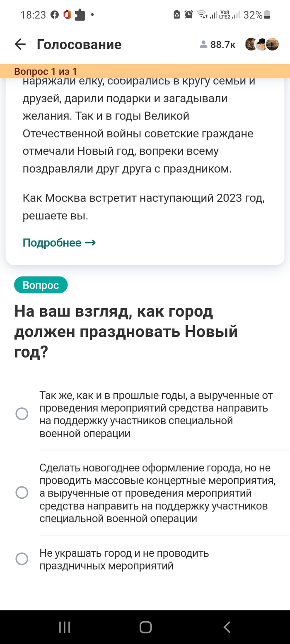Open the participant avatars group

click(x=261, y=44)
